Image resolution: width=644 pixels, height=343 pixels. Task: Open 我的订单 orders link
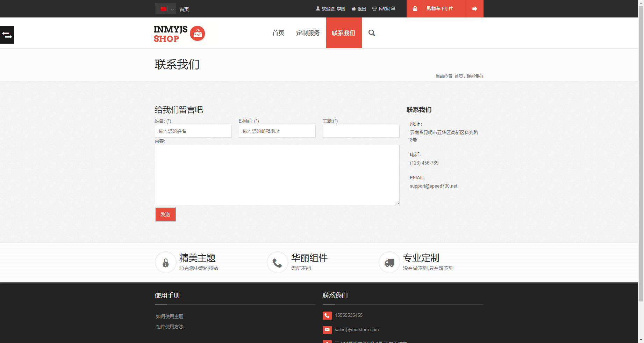click(387, 9)
